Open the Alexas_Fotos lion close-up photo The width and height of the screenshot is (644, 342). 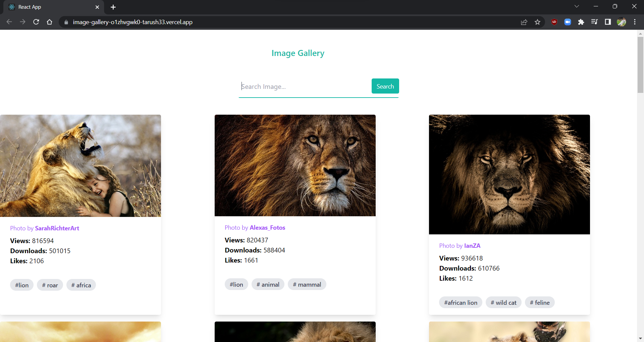[295, 165]
